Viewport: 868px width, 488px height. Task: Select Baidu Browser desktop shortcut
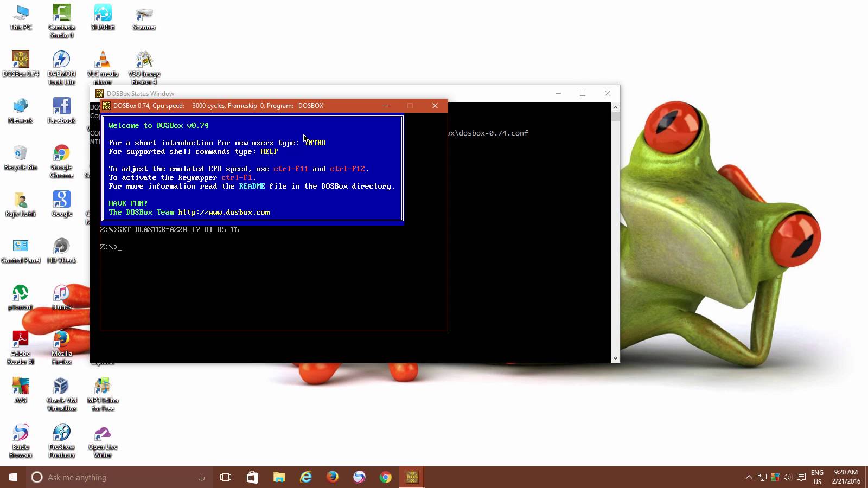[21, 441]
